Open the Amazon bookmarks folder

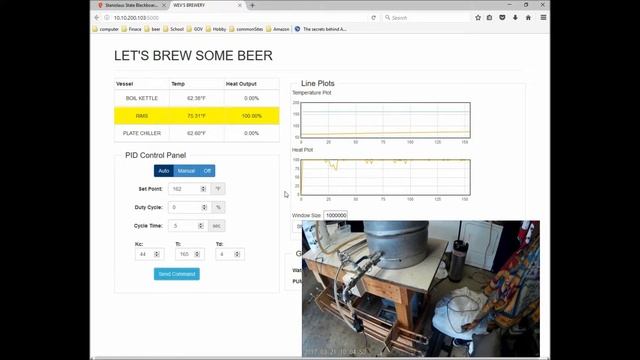click(x=278, y=29)
